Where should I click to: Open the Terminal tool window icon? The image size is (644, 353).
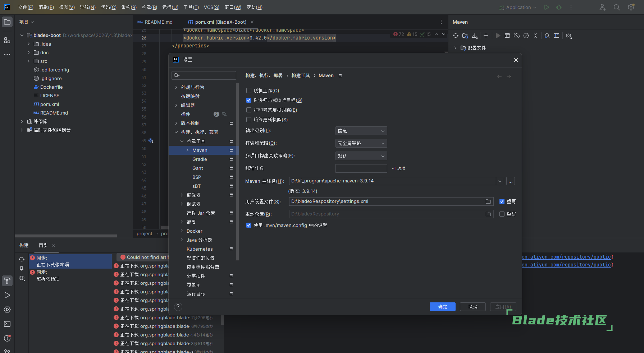click(x=7, y=324)
